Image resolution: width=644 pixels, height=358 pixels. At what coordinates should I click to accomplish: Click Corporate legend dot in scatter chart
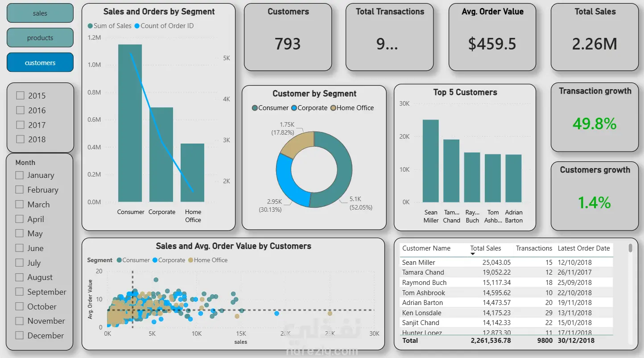155,260
